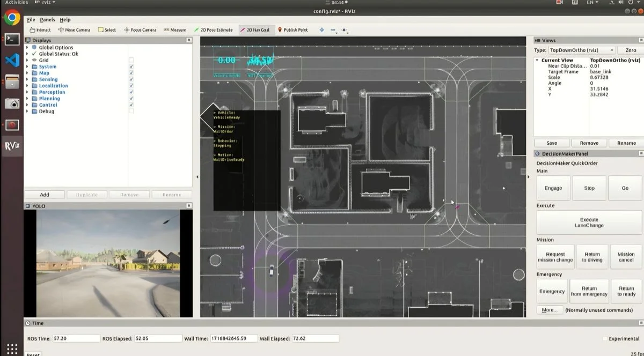Click the Wall Elapsed field

tap(316, 339)
